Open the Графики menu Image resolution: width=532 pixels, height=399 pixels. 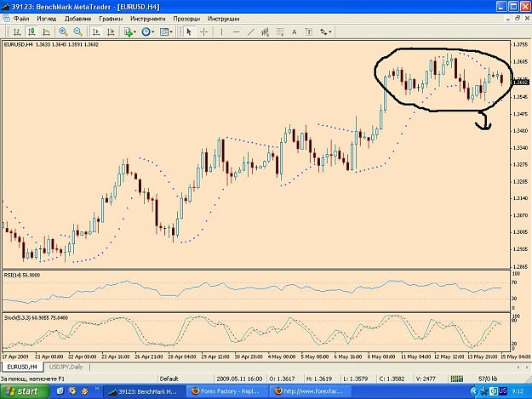pyautogui.click(x=111, y=19)
